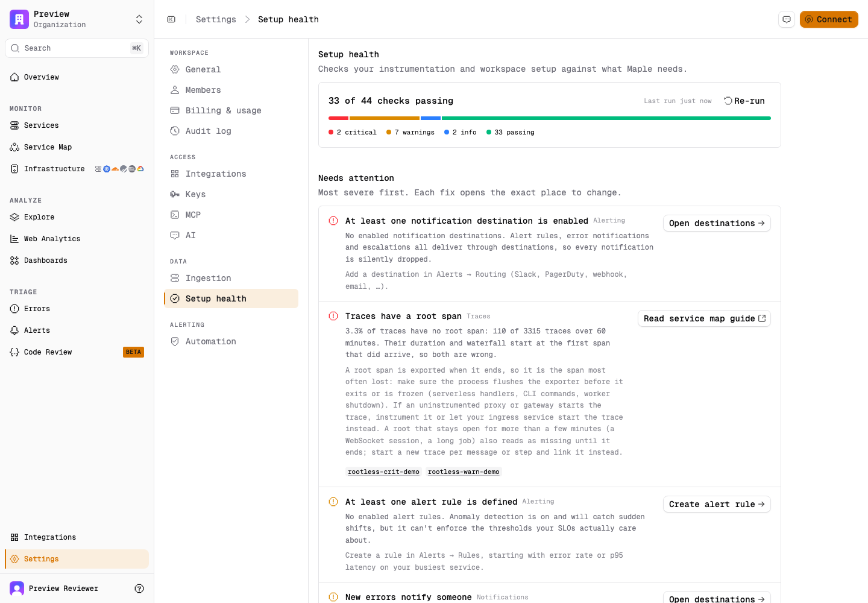Click the Billing & usage card icon
The width and height of the screenshot is (868, 603).
pos(175,110)
